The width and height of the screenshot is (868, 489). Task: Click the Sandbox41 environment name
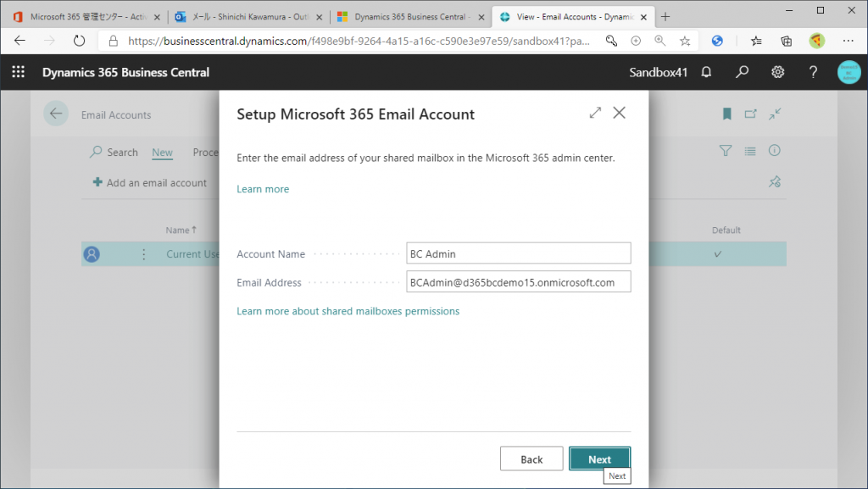(x=658, y=72)
